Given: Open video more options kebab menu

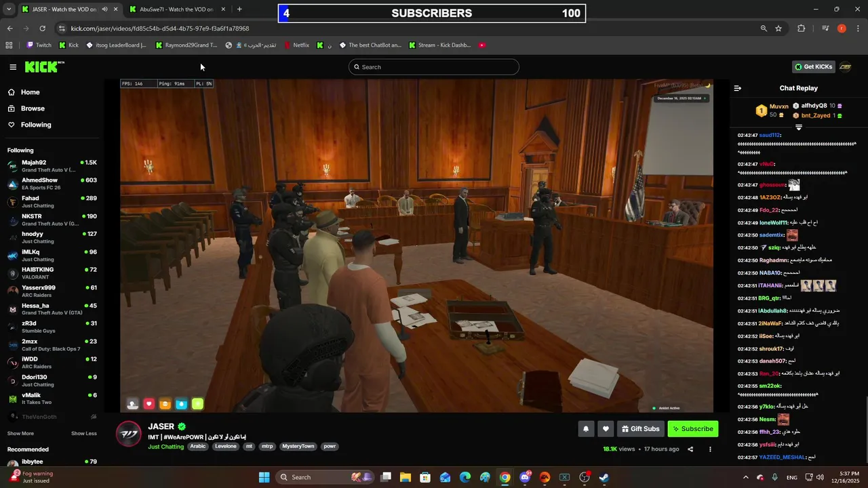Looking at the screenshot, I should [x=710, y=449].
